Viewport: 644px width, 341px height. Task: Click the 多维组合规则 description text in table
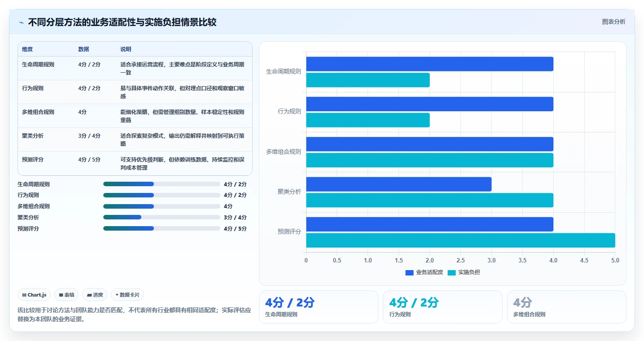point(182,116)
